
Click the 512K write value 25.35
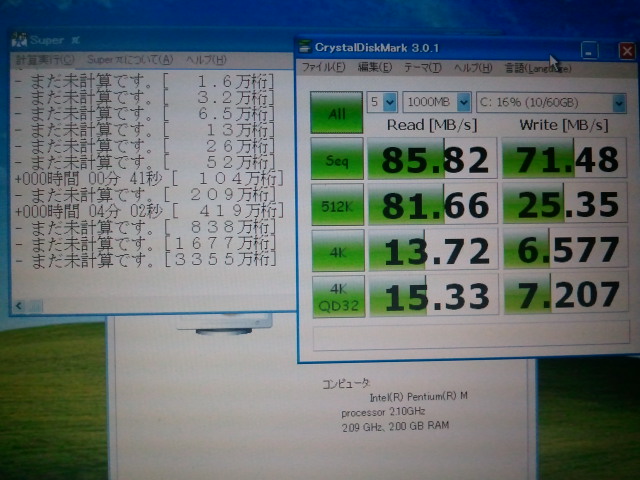[x=565, y=204]
